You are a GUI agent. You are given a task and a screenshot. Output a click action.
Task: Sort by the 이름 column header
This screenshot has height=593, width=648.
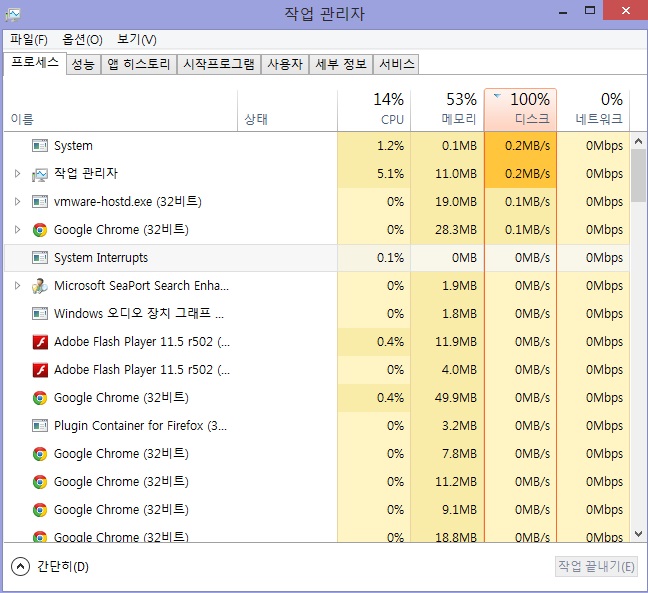tap(121, 110)
